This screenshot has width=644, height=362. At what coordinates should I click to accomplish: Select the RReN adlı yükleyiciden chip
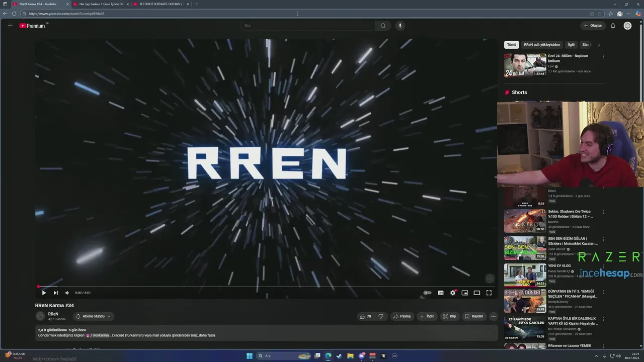[542, 45]
